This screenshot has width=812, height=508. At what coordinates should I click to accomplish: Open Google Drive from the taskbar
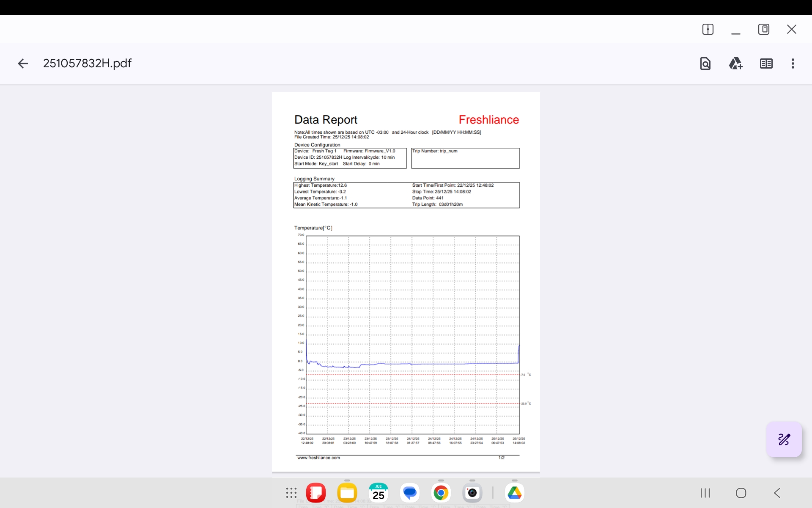click(514, 493)
